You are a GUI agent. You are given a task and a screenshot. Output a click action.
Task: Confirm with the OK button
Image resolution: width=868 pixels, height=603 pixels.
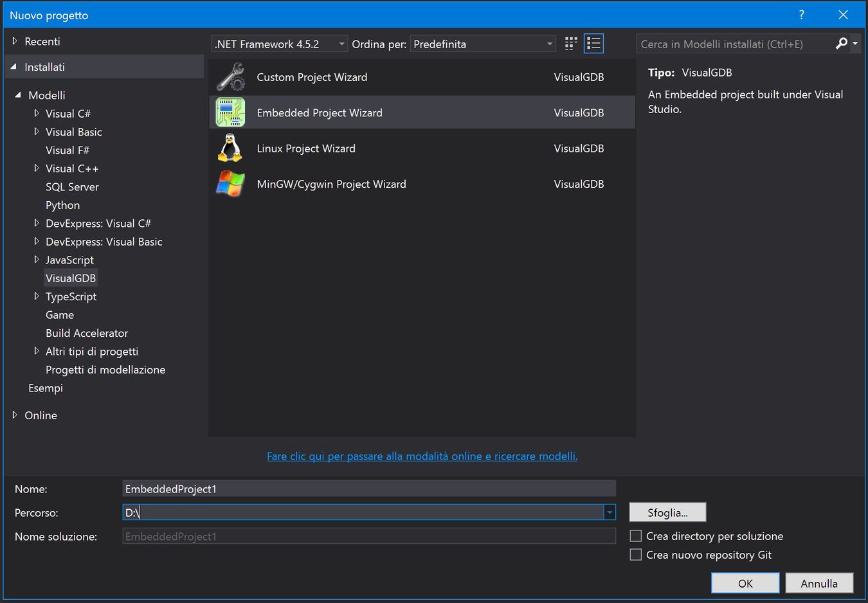pyautogui.click(x=745, y=583)
